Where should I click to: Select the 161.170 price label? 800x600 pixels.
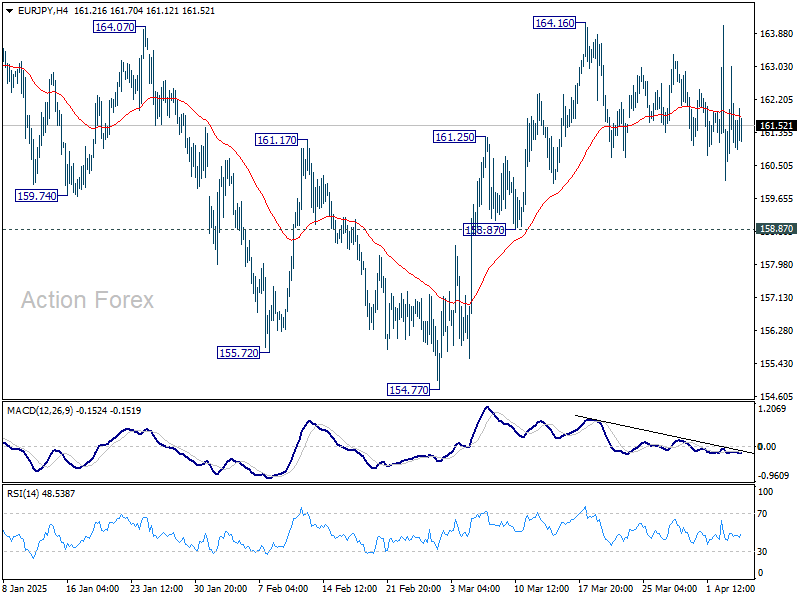pyautogui.click(x=277, y=139)
